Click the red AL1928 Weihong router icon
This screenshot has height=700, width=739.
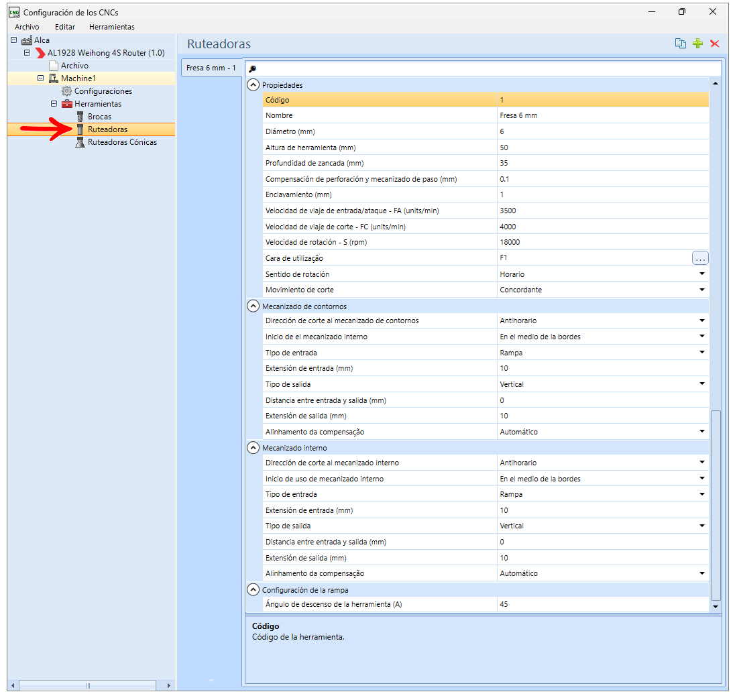point(40,53)
